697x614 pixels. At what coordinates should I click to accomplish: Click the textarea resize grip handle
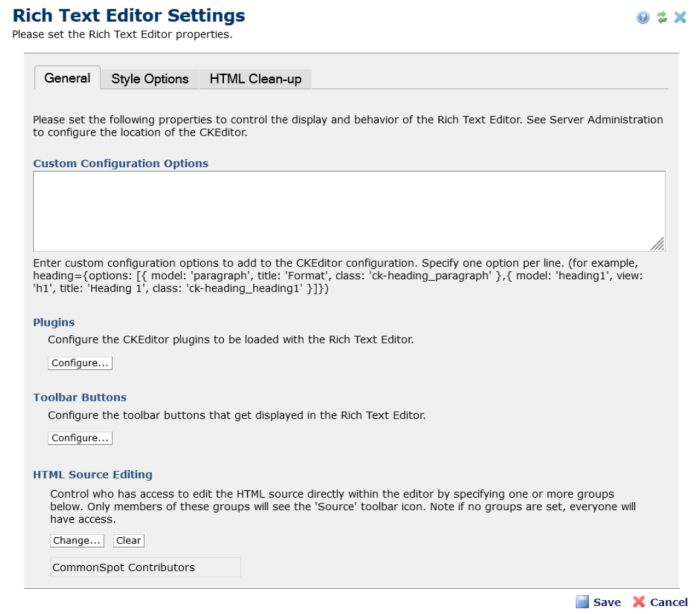(658, 244)
